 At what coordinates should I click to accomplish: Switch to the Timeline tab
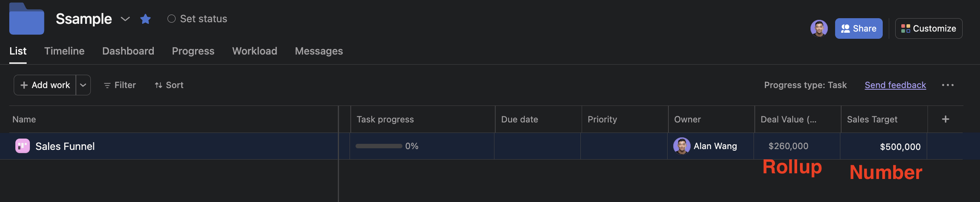[64, 51]
